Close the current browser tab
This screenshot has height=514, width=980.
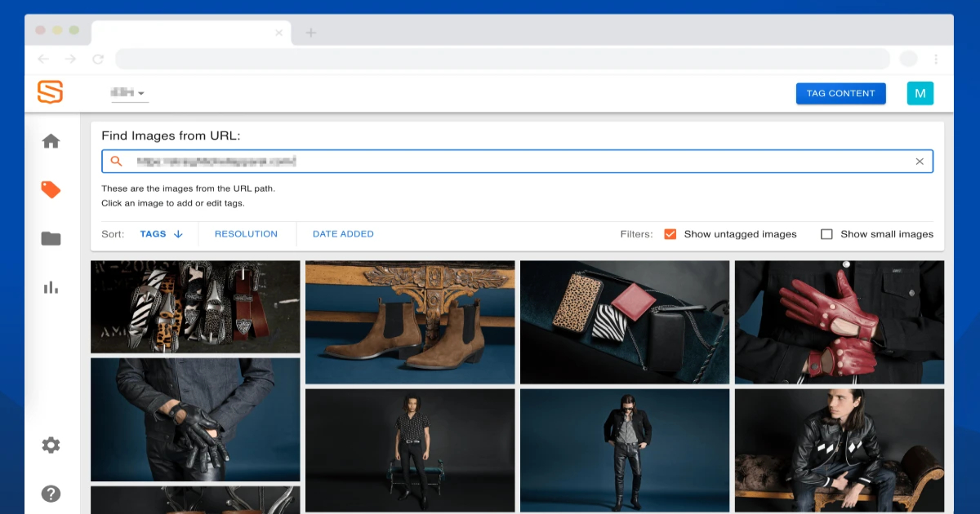(x=278, y=33)
